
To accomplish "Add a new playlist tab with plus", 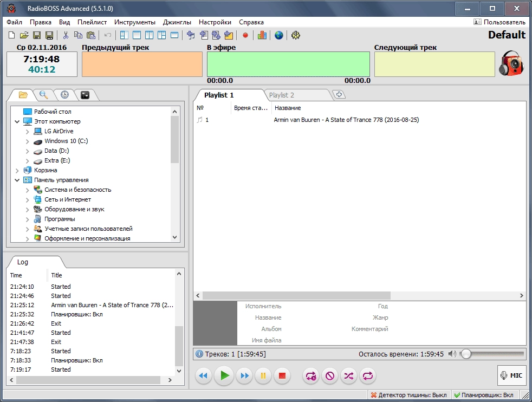I will (x=339, y=95).
